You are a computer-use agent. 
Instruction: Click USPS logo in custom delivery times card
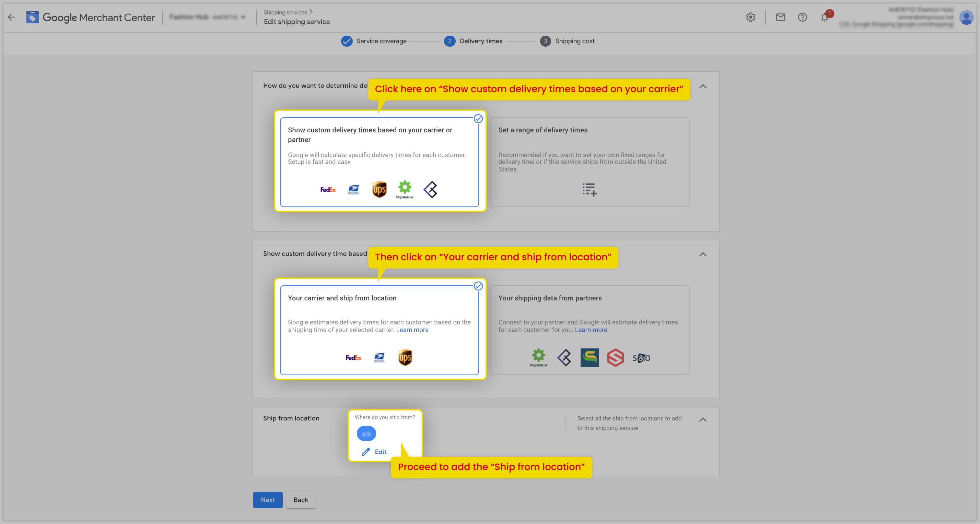point(353,189)
